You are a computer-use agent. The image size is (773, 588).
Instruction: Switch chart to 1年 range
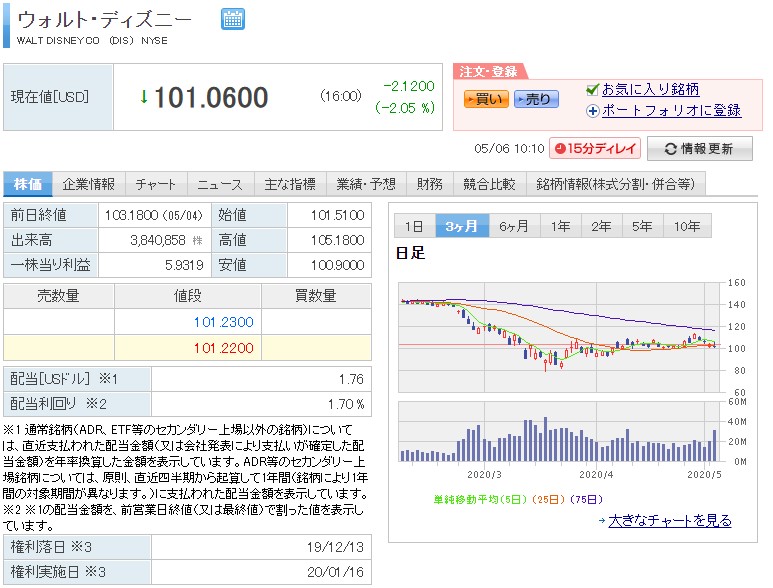pos(561,226)
